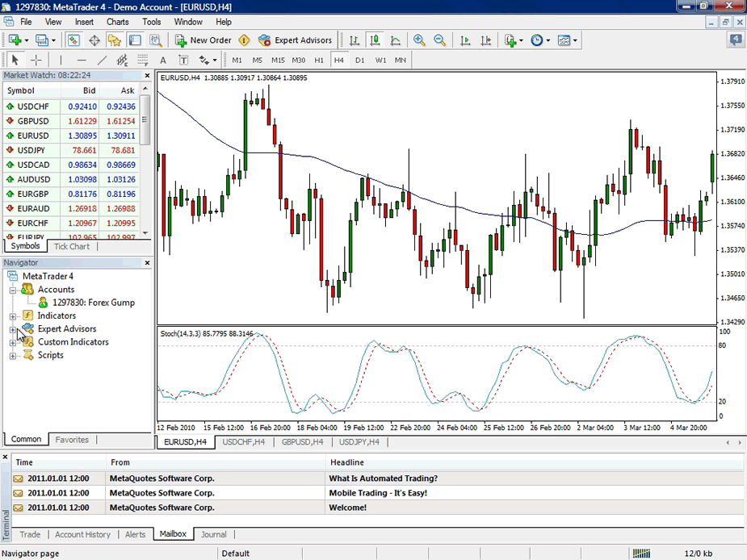The width and height of the screenshot is (747, 560).
Task: Click the Zoom In magnifier icon
Action: pyautogui.click(x=419, y=40)
